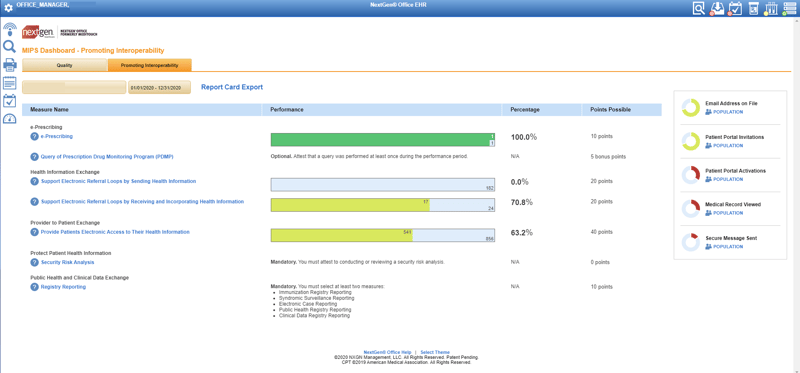Click the calendar check icon in the left sidebar
Screen dimensions: 800x373
(10, 101)
